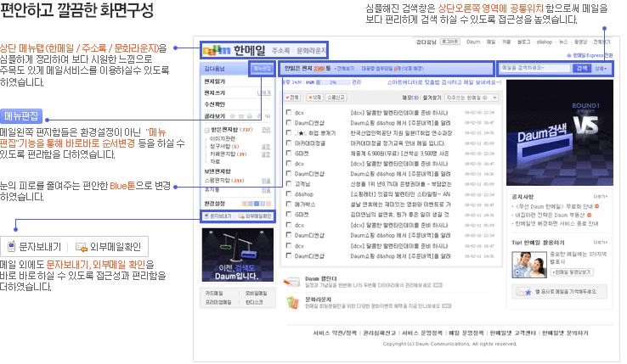Click the 한메일 동영상보기 button
Viewport: 627px width, 364px height.
point(572,272)
